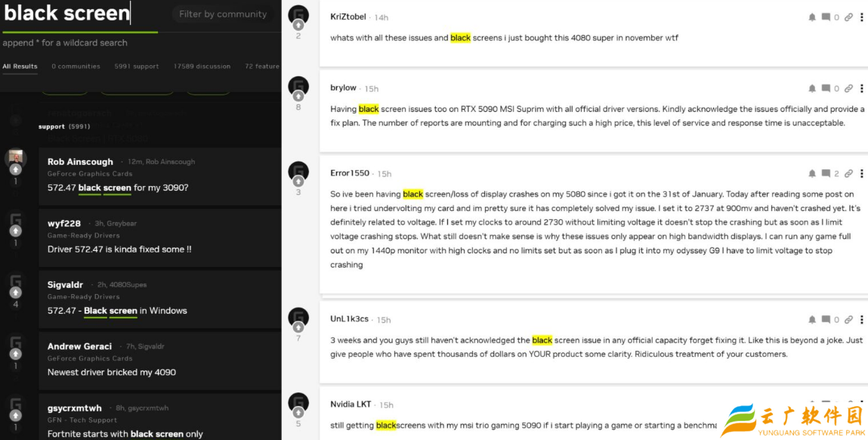Open the Filter by community dropdown
Image resolution: width=868 pixels, height=440 pixels.
click(223, 14)
